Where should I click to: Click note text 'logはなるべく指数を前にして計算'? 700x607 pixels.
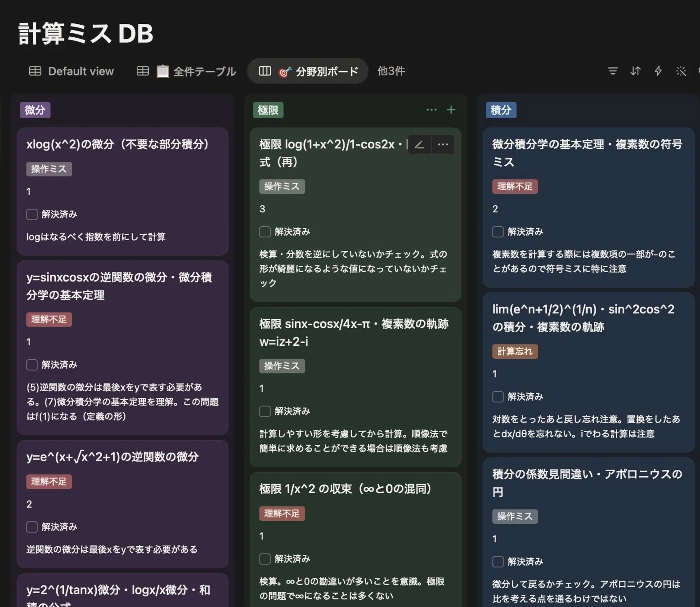pyautogui.click(x=96, y=237)
